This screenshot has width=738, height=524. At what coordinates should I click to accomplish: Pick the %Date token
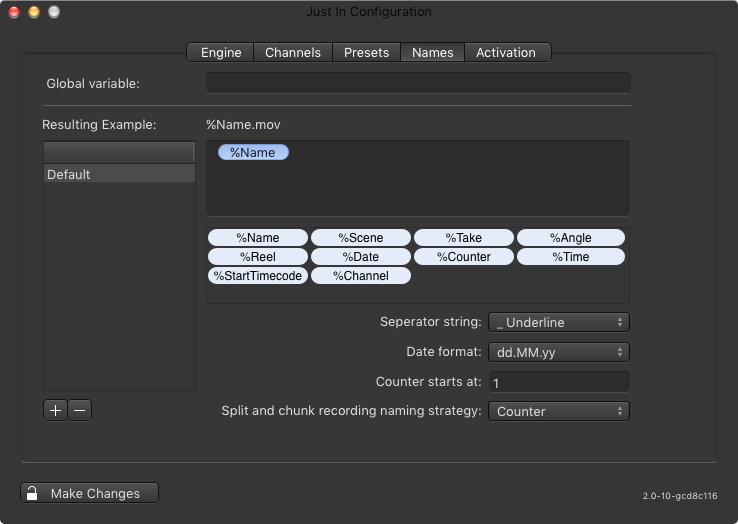pos(361,257)
